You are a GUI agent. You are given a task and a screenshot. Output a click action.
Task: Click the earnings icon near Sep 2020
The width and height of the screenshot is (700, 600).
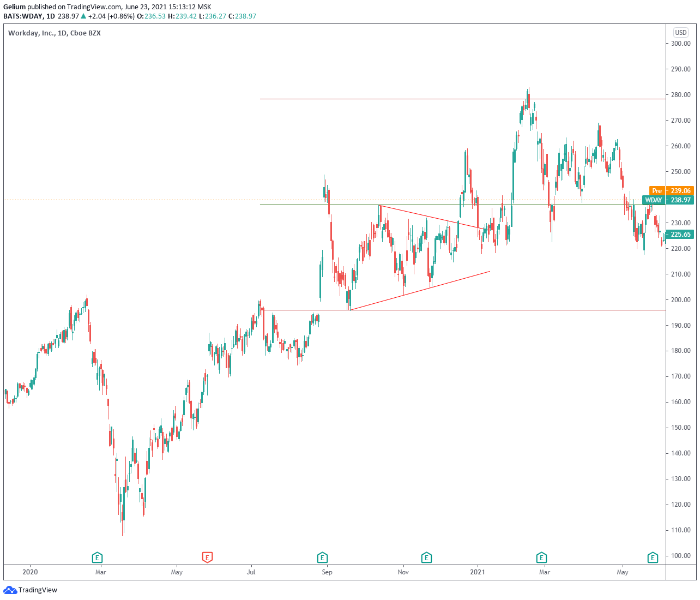click(322, 557)
